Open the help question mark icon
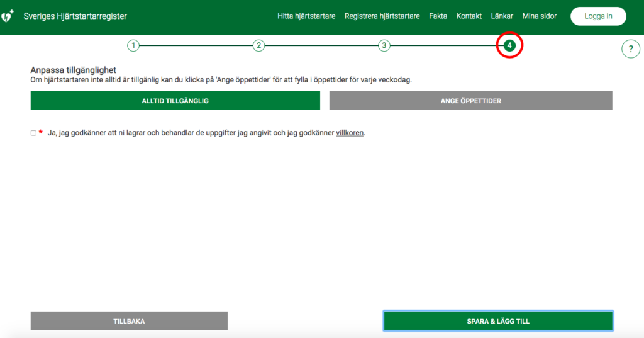This screenshot has height=338, width=644. point(631,49)
